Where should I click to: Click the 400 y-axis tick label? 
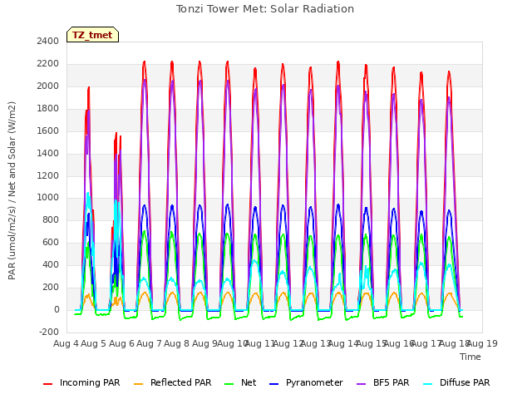51,264
